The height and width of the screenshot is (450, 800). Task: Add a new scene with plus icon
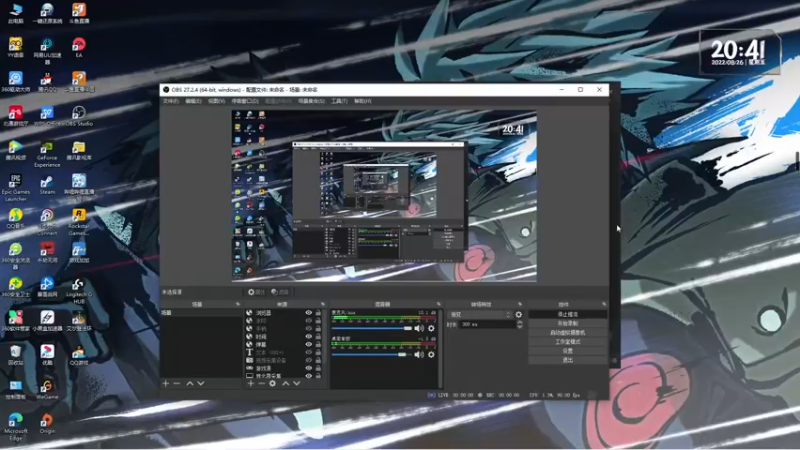pyautogui.click(x=165, y=383)
